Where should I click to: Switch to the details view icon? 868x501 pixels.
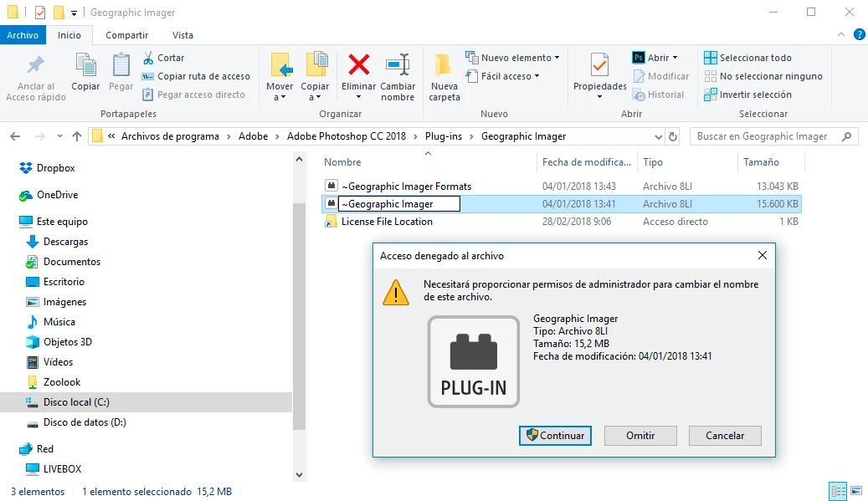click(x=838, y=491)
